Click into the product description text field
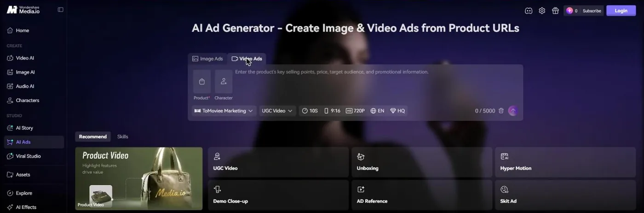 (376, 85)
